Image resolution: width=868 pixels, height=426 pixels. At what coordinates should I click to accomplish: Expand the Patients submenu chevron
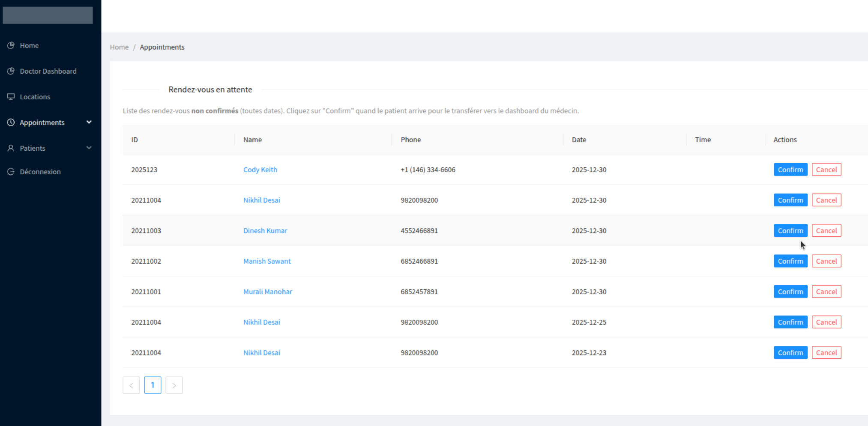point(89,148)
